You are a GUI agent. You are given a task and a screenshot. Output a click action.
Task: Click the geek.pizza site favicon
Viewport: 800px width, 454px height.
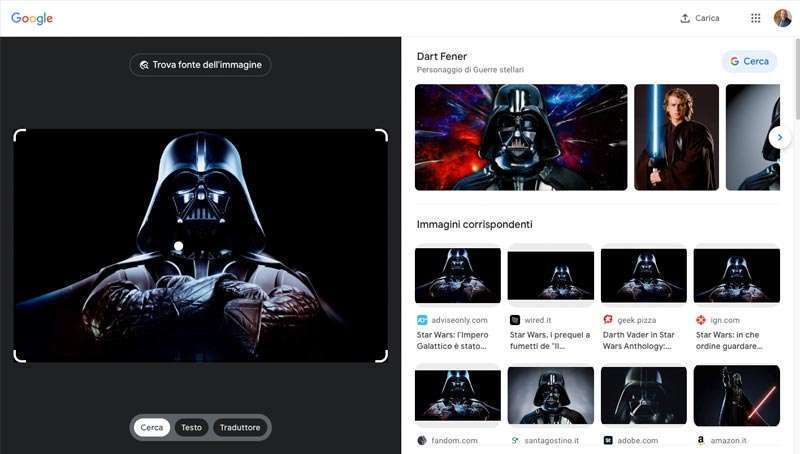[608, 319]
